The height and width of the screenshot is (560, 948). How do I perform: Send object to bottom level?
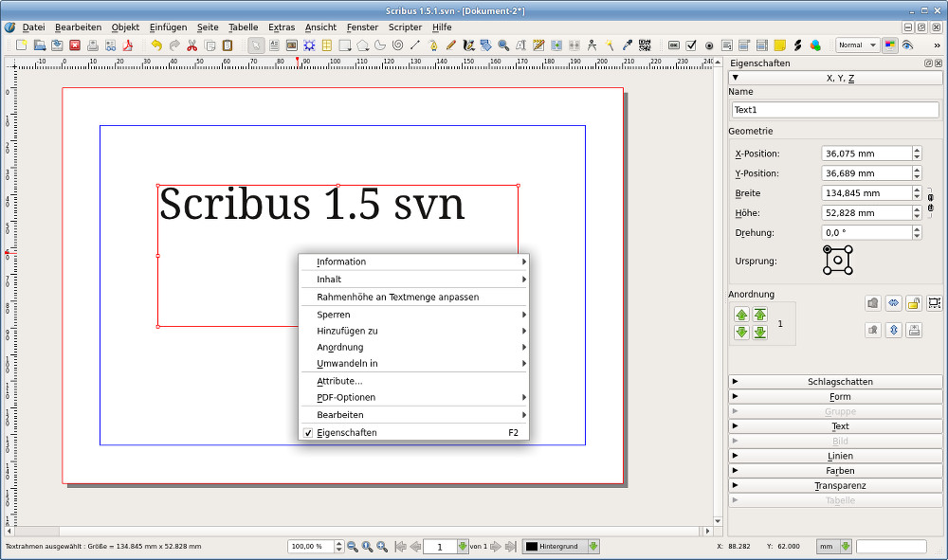point(760,333)
